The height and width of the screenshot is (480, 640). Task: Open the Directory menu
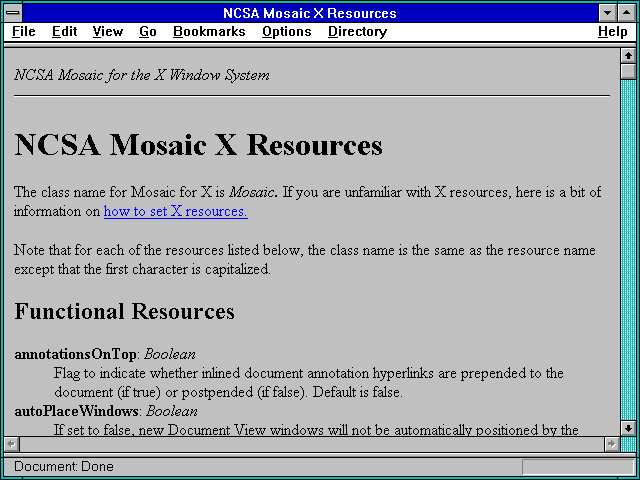(x=357, y=31)
